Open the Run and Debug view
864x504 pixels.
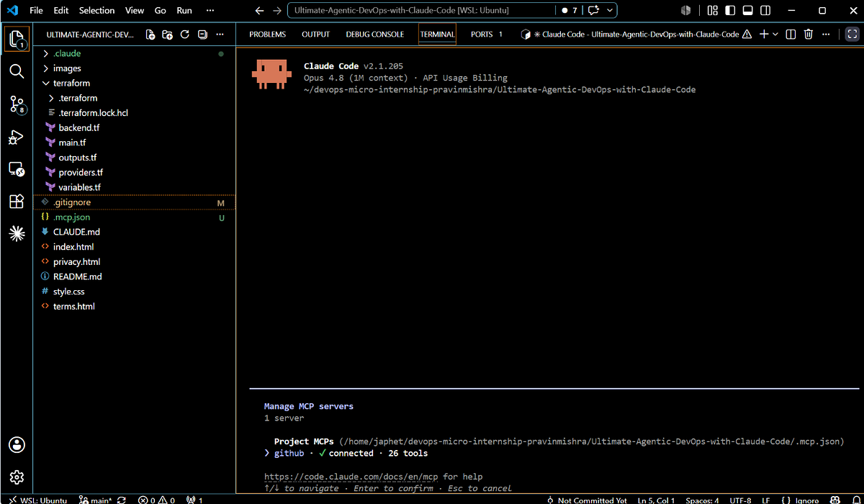pos(17,138)
